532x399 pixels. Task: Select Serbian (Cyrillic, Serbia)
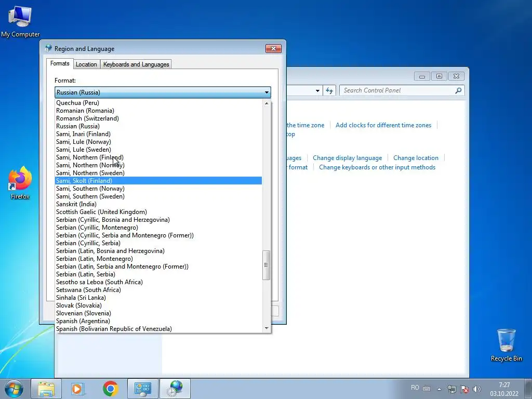(x=158, y=243)
